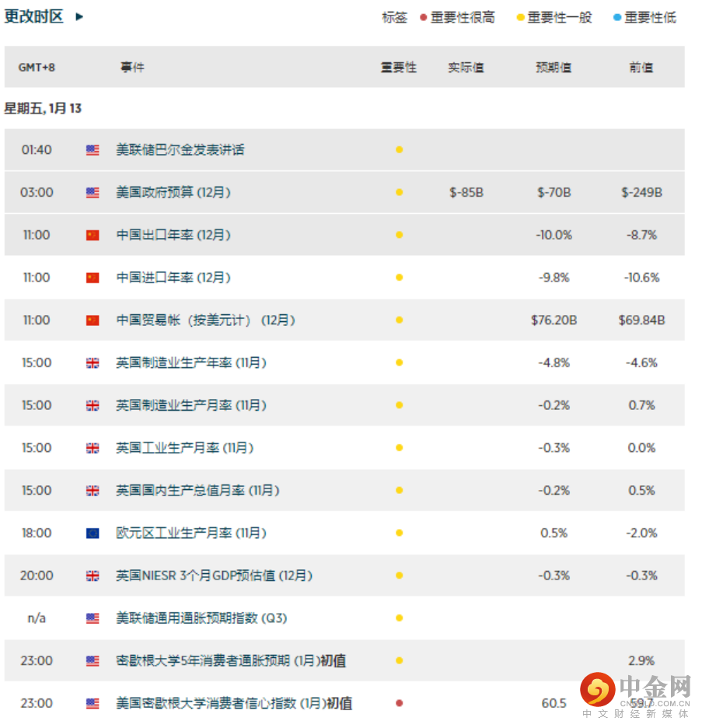Click UK flag beside 英国制造业生产年率
Viewport: 702px width, 728px height.
[93, 363]
